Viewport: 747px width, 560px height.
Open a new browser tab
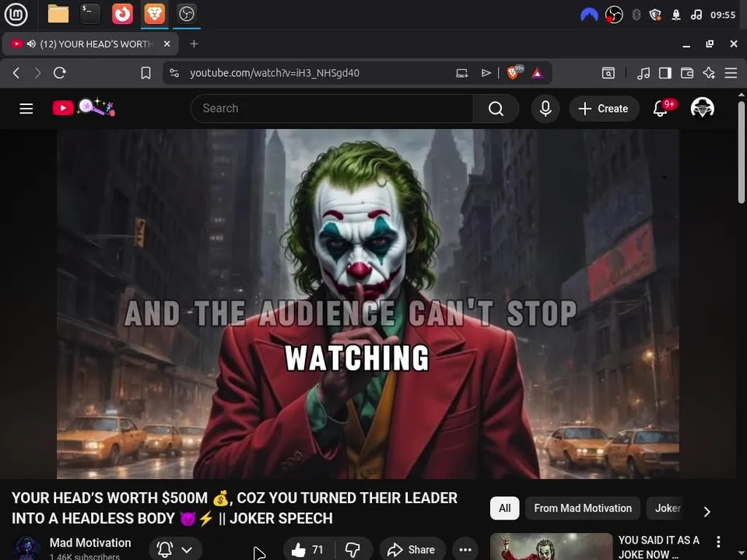click(x=194, y=44)
